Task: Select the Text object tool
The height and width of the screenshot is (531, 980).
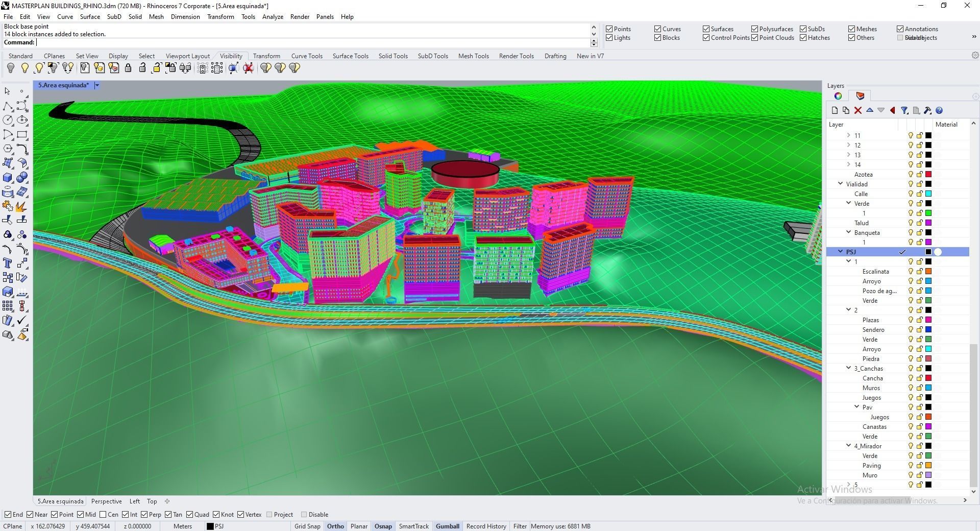Action: 8,263
